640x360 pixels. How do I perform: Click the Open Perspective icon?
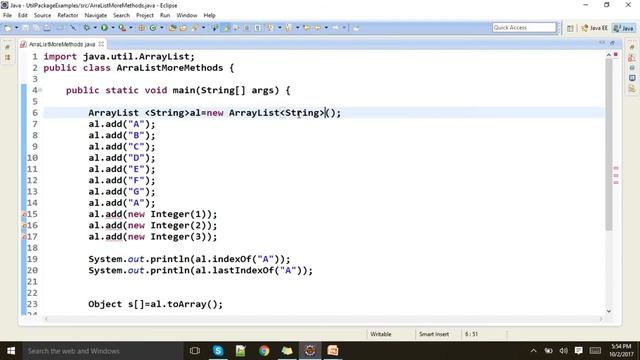(570, 28)
